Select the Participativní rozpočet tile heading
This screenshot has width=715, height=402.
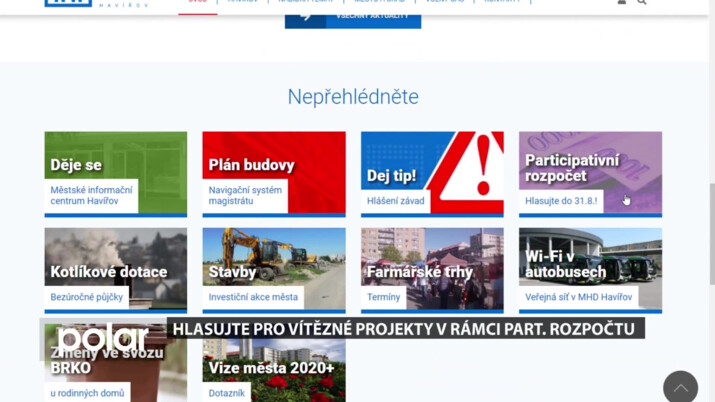coord(572,167)
